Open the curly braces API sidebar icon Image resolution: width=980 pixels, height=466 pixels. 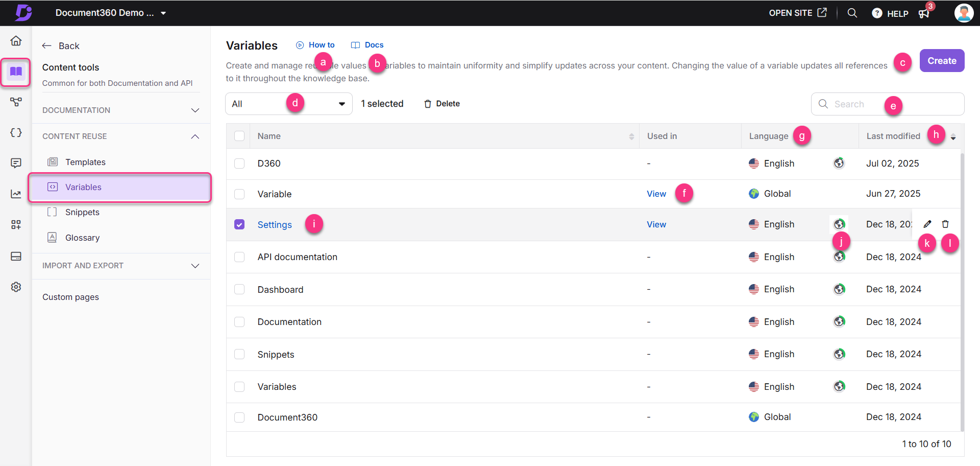[16, 133]
